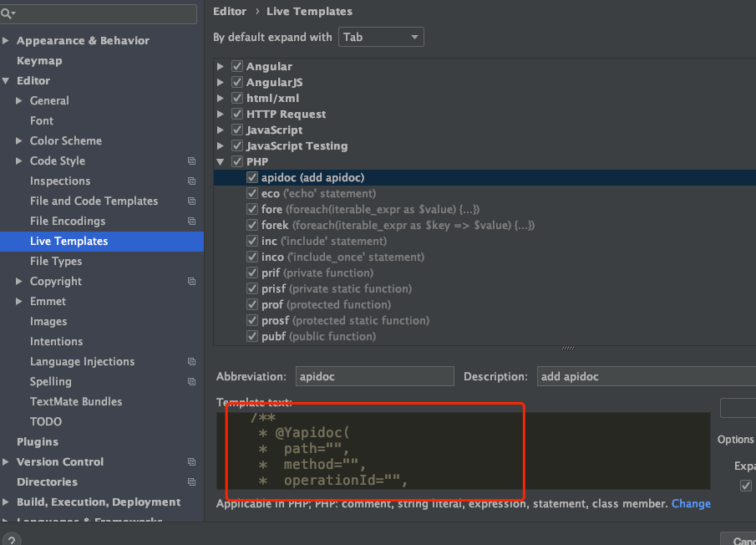Click the Description field with 'add apidoc'

point(646,376)
